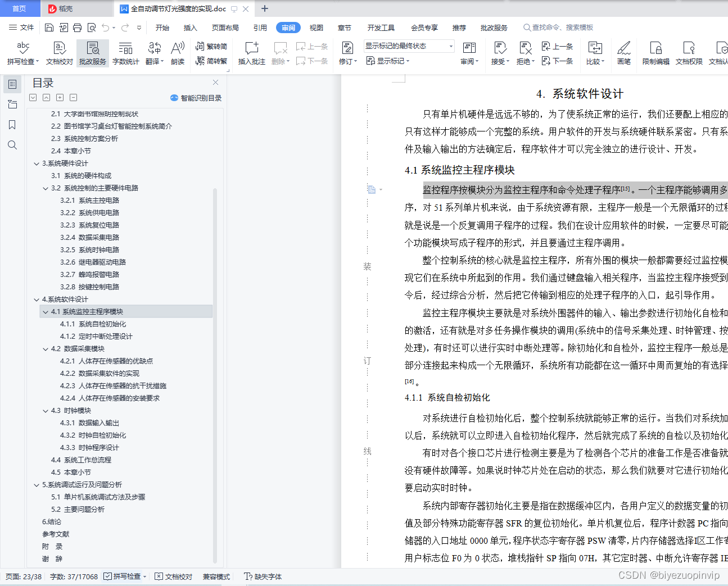Click the print icon in quick access toolbar
The height and width of the screenshot is (586, 728).
[x=77, y=28]
